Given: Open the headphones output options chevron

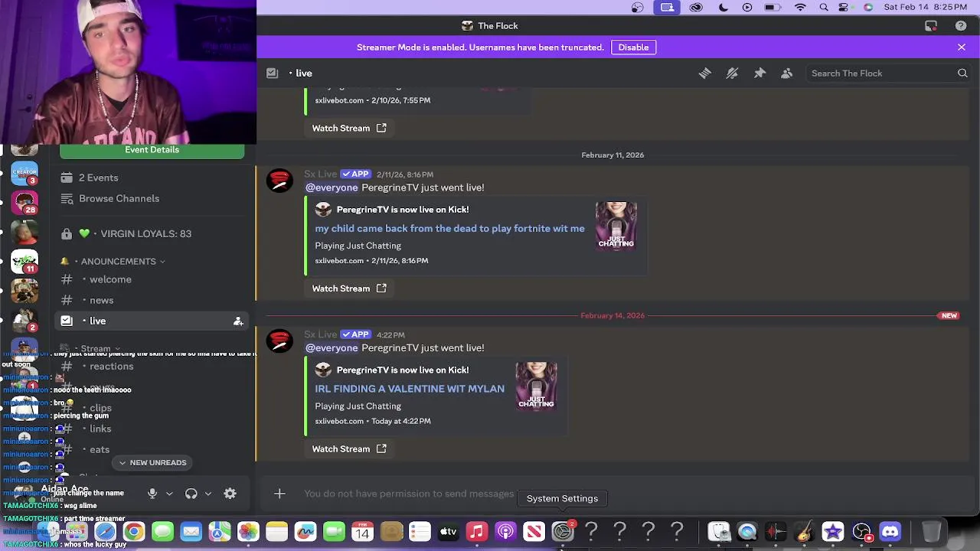Looking at the screenshot, I should coord(207,494).
